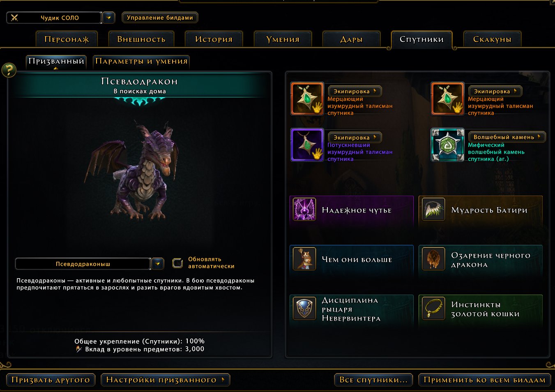The width and height of the screenshot is (555, 392).
Task: Open the Волшебный камень dropdown button
Action: point(507,137)
